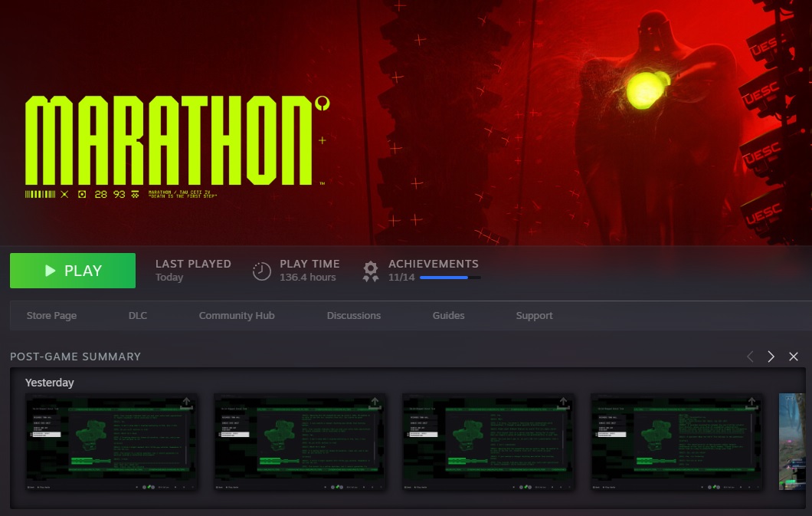The height and width of the screenshot is (516, 812).
Task: Open the Discussions tab
Action: click(354, 316)
